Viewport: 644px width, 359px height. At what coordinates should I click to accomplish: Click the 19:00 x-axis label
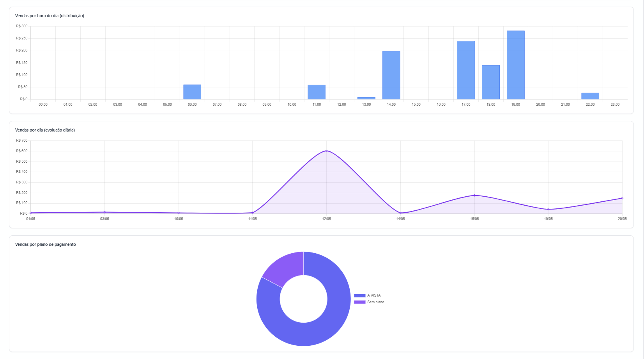coord(516,105)
